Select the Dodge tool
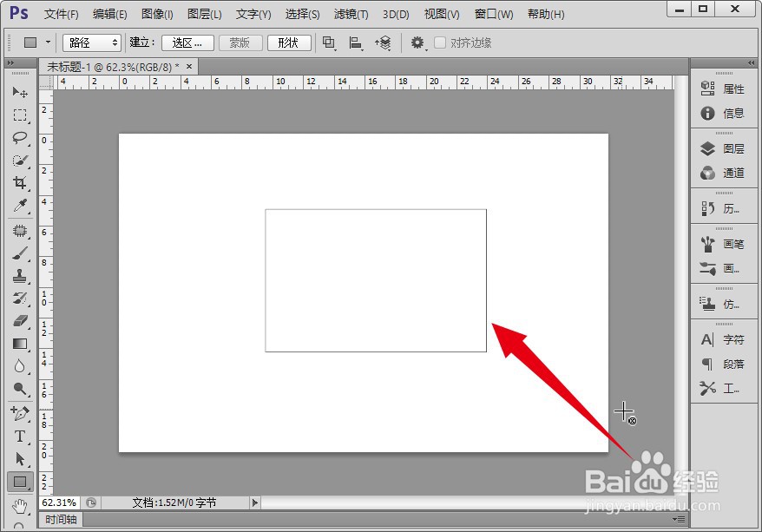 pos(20,388)
